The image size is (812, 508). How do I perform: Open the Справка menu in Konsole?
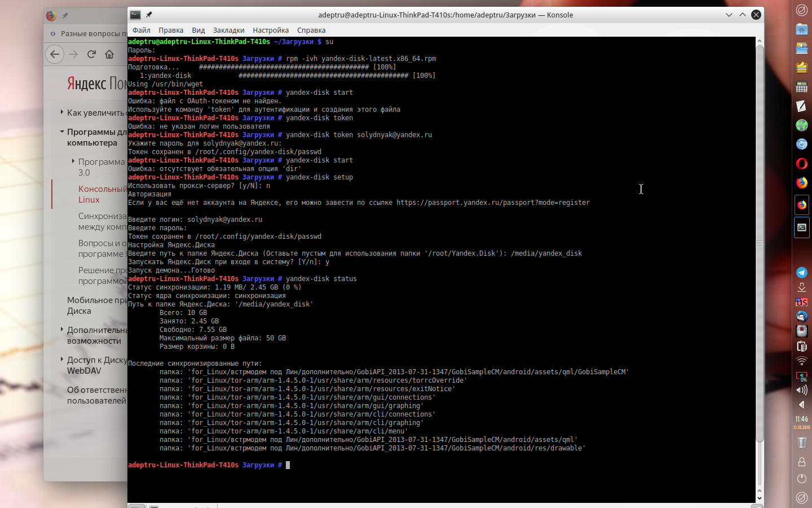[311, 30]
